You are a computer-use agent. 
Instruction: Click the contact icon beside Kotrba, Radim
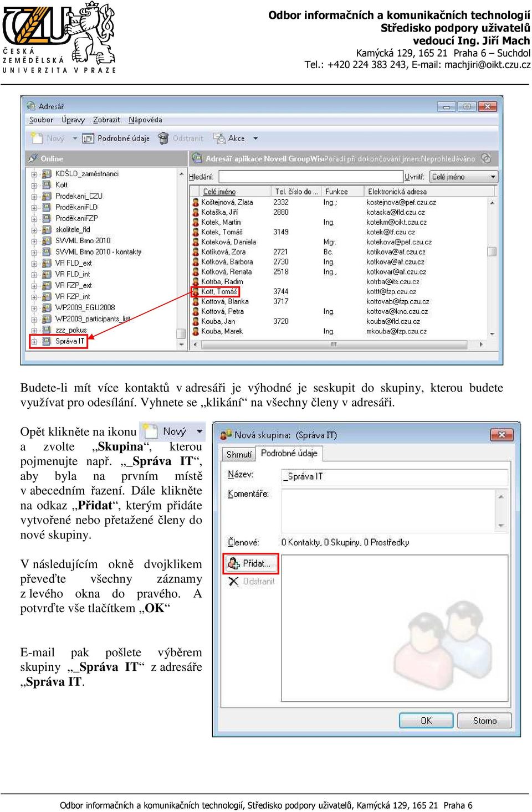click(196, 282)
